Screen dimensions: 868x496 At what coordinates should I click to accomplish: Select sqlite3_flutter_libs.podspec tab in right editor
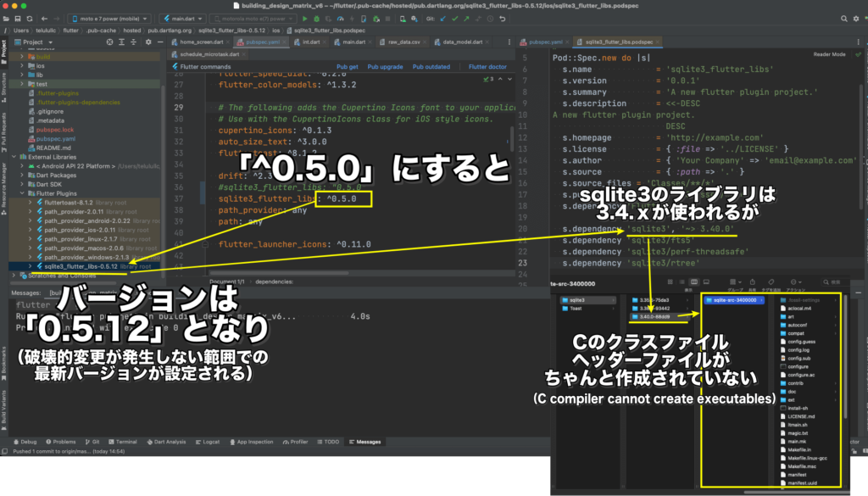[x=618, y=42]
